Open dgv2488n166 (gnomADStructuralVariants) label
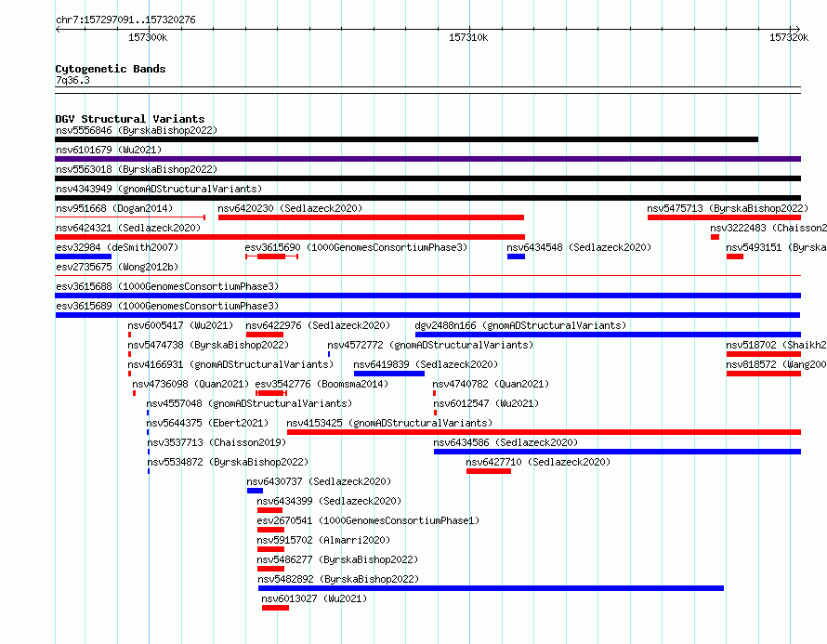This screenshot has height=644, width=827. point(520,325)
